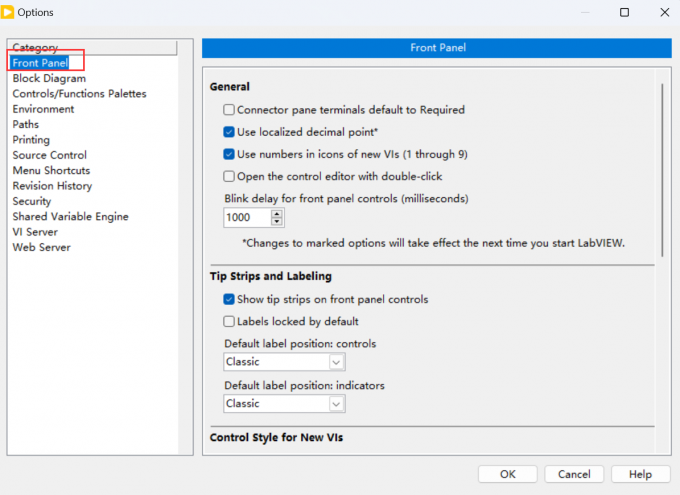Click the blue Front Panel title banner
The height and width of the screenshot is (495, 680).
tap(437, 48)
